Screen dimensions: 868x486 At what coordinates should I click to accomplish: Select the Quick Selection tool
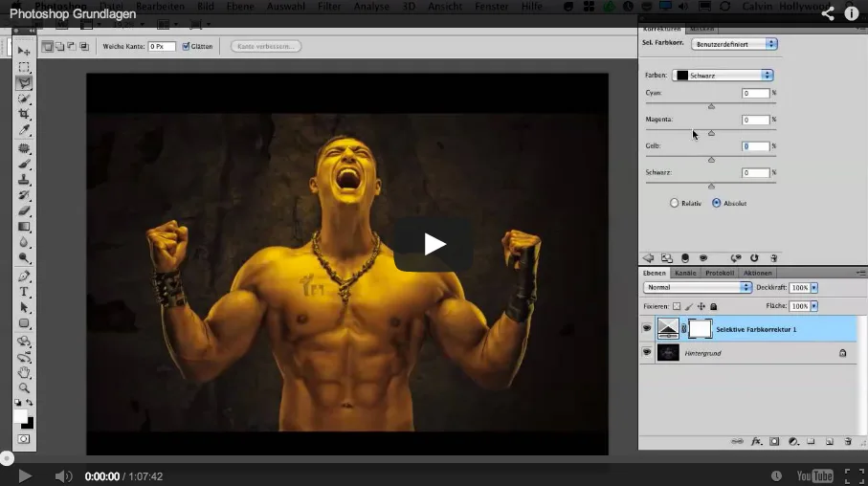24,99
